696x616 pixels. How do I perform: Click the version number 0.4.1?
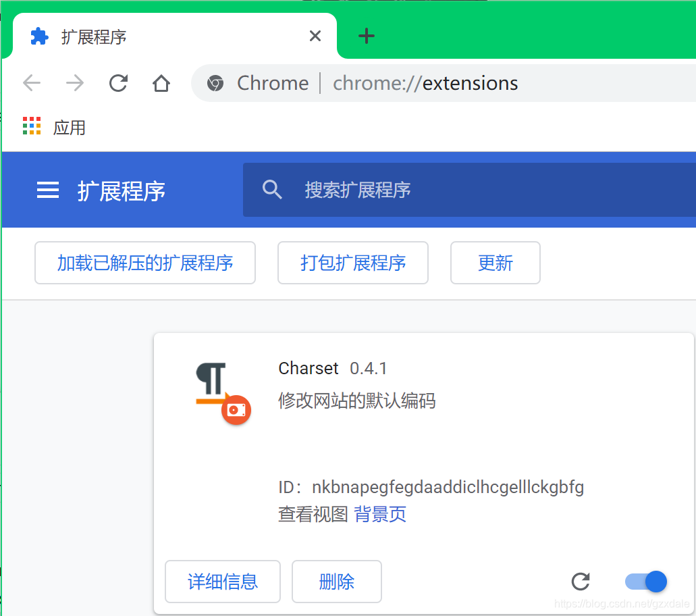point(369,369)
